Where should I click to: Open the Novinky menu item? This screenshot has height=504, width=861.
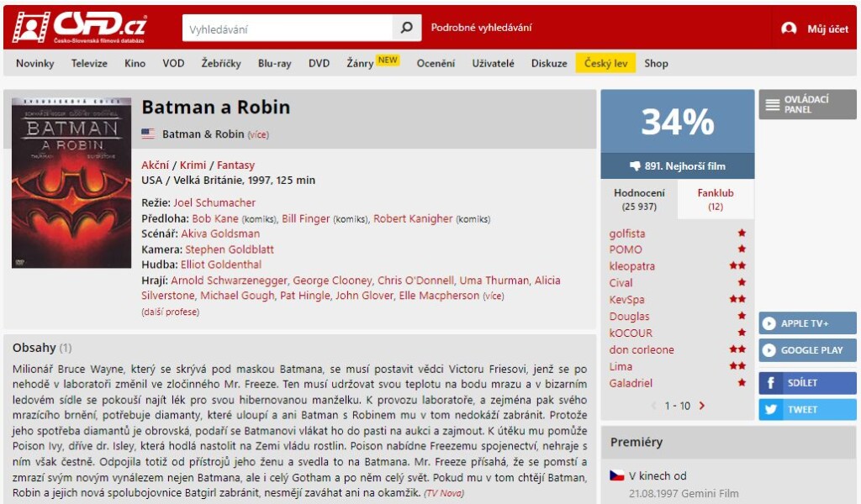tap(35, 64)
